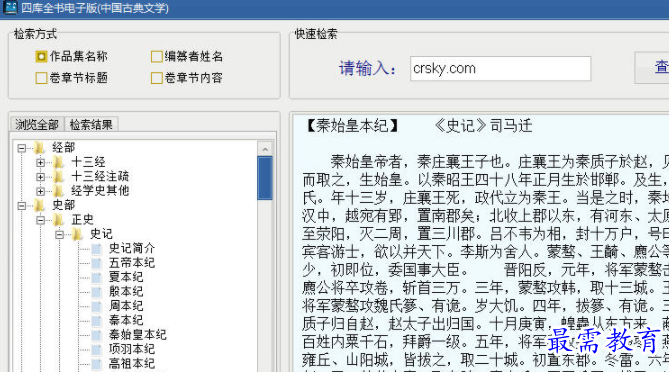Open 周本纪 in the tree
669x372 pixels.
[126, 306]
